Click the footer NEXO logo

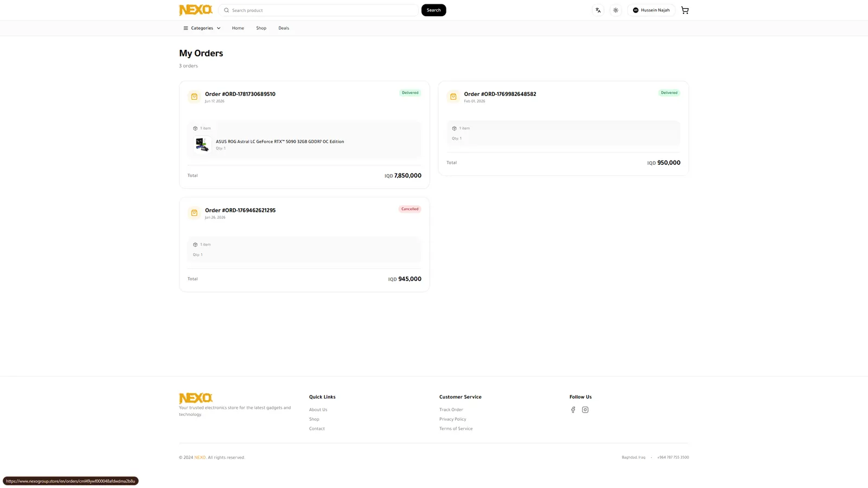[196, 398]
